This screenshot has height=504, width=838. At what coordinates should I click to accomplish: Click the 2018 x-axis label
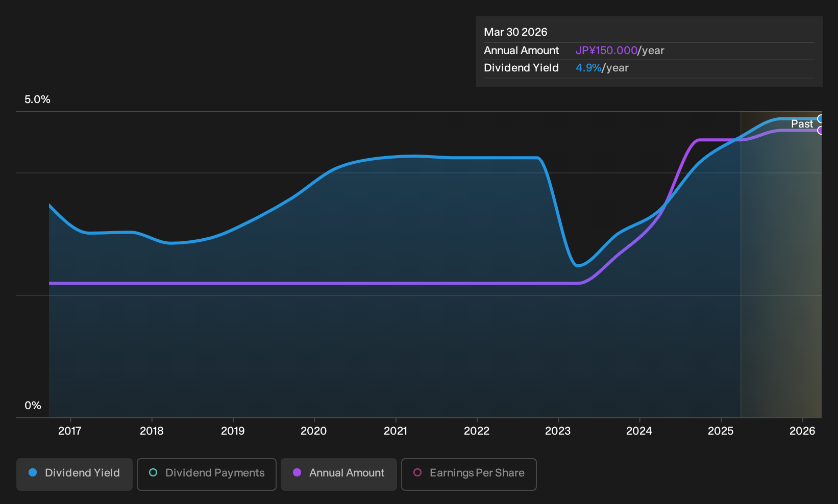(x=152, y=431)
